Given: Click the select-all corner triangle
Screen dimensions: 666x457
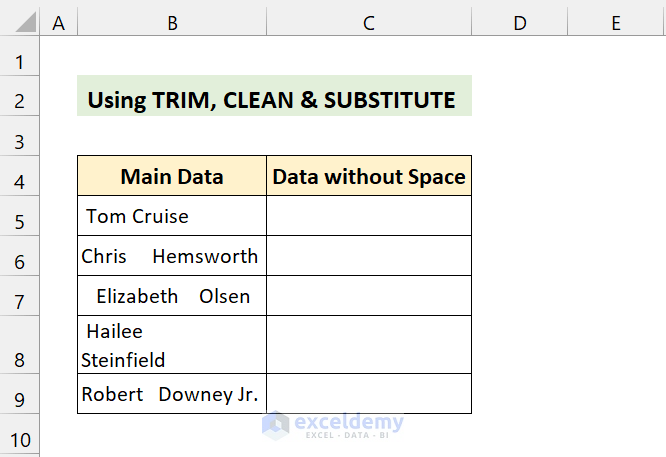Looking at the screenshot, I should coord(20,23).
